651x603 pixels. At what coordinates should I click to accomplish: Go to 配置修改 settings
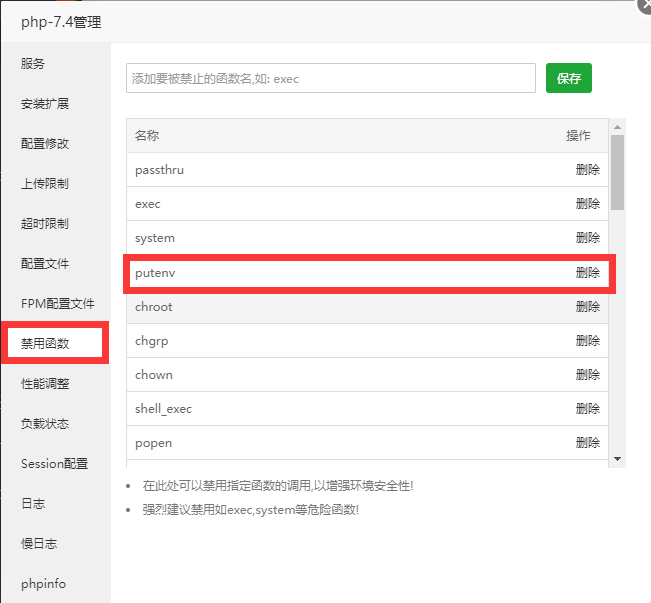tap(45, 144)
